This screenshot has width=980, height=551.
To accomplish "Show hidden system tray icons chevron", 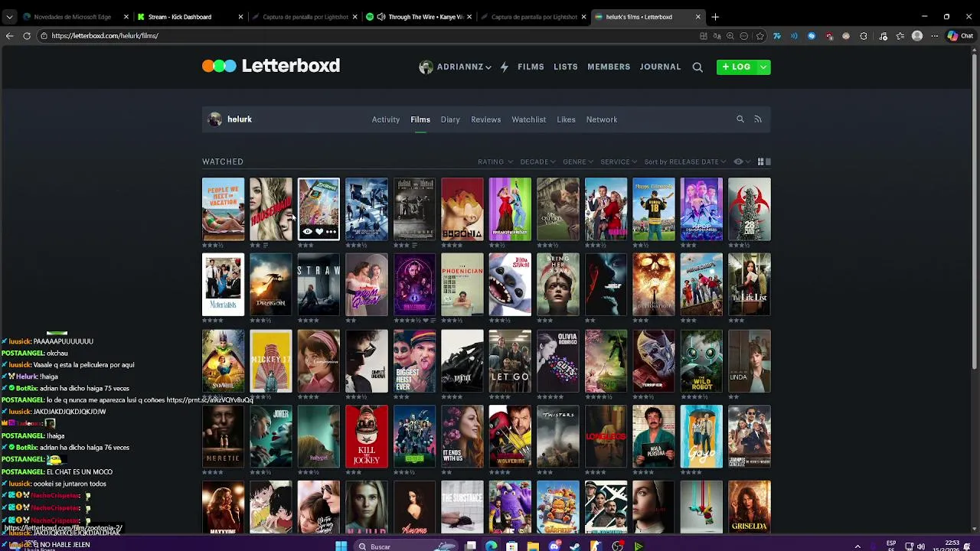I will [x=857, y=546].
